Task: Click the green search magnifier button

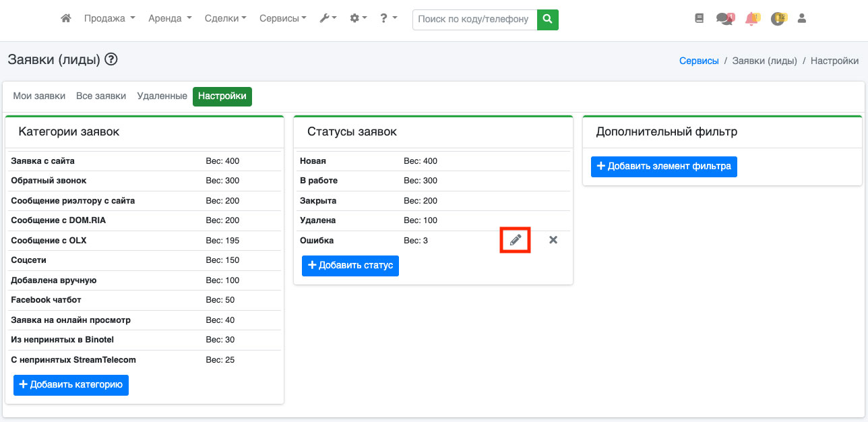Action: [547, 19]
